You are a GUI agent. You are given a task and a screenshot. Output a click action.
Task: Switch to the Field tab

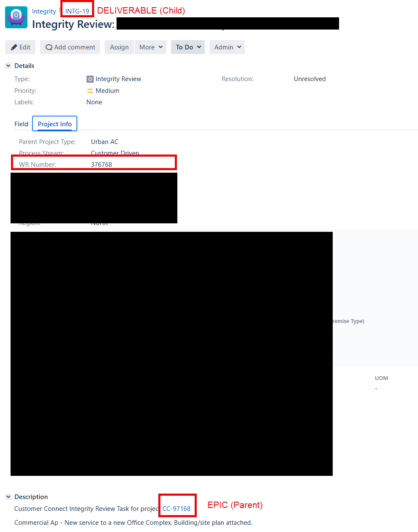coord(21,124)
